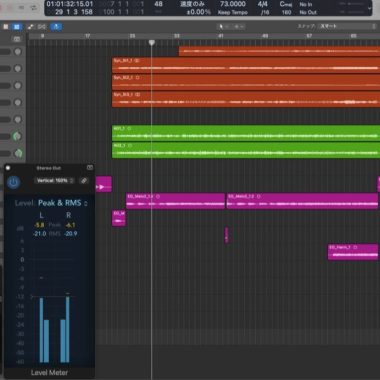Click the Stereo Out title of plugin window
Image resolution: width=380 pixels, height=380 pixels.
[49, 168]
